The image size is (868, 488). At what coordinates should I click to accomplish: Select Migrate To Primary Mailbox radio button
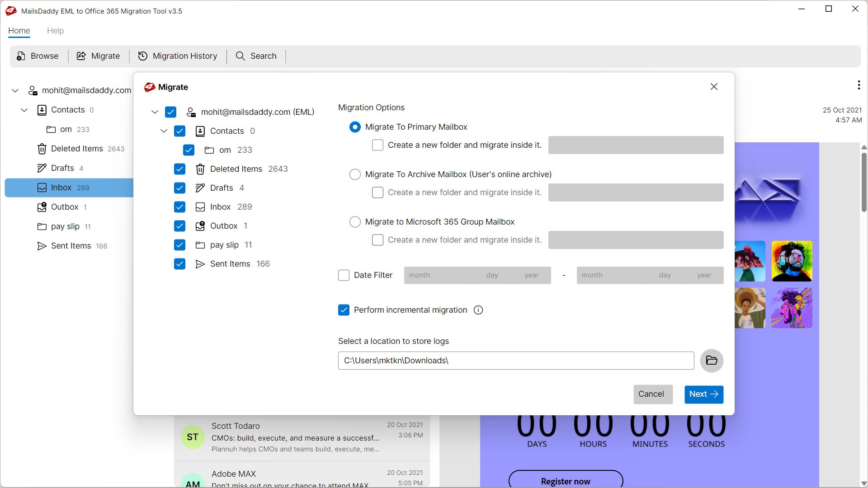[x=355, y=127]
